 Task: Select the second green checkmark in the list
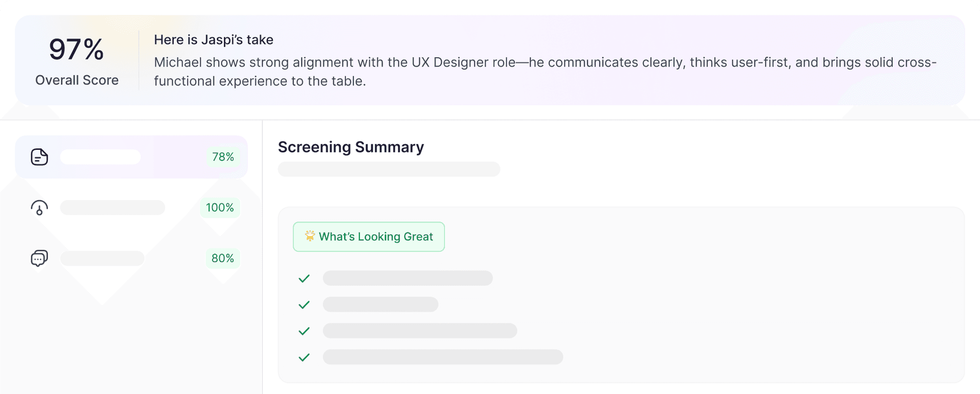tap(304, 304)
